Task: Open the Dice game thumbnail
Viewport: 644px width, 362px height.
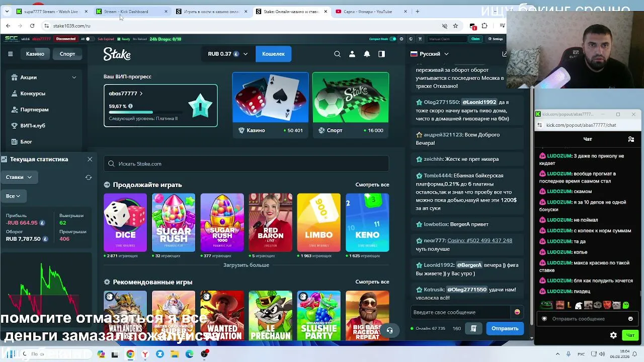Action: 125,222
